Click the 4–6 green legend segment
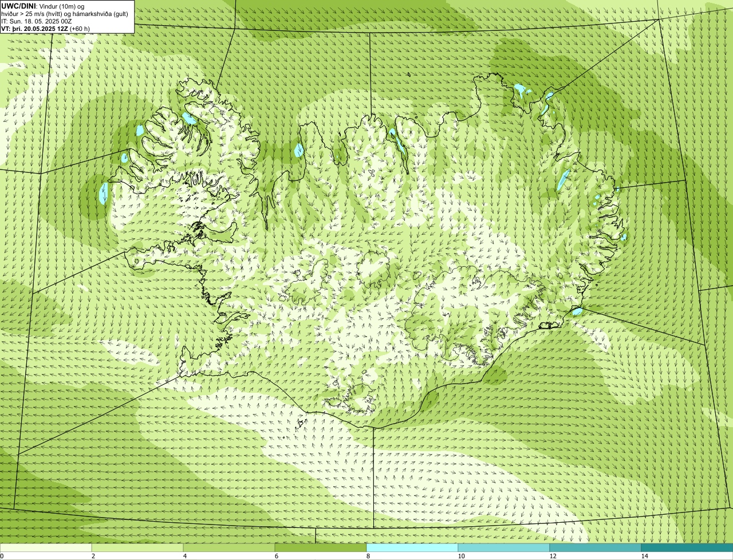Screen dimensions: 733x560 (229, 547)
